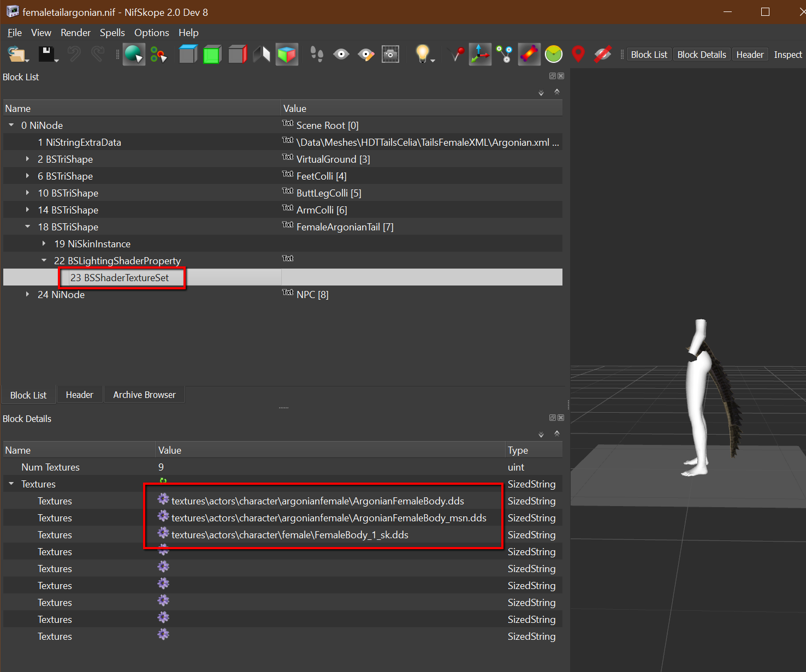Click the Header toolbar button

750,55
